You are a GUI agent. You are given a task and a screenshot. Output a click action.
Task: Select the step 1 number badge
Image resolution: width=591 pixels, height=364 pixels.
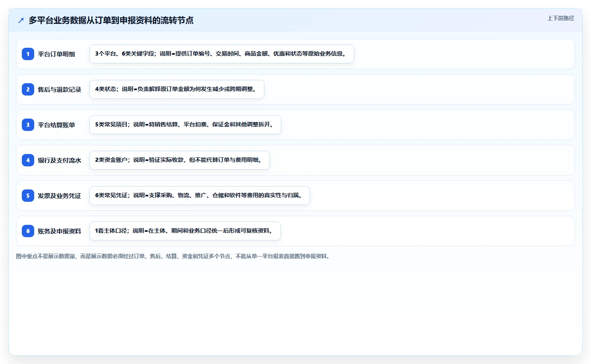click(28, 54)
